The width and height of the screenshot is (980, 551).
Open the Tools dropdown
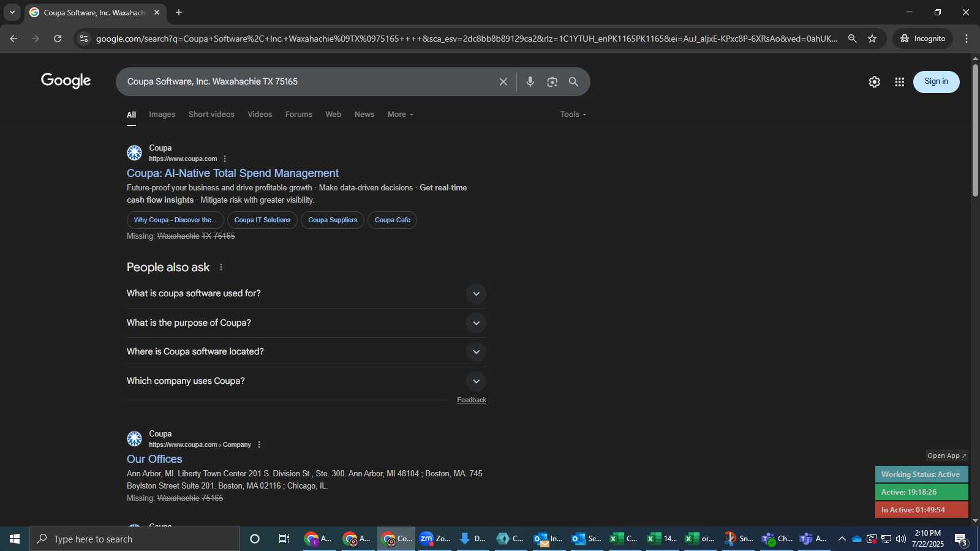tap(573, 114)
